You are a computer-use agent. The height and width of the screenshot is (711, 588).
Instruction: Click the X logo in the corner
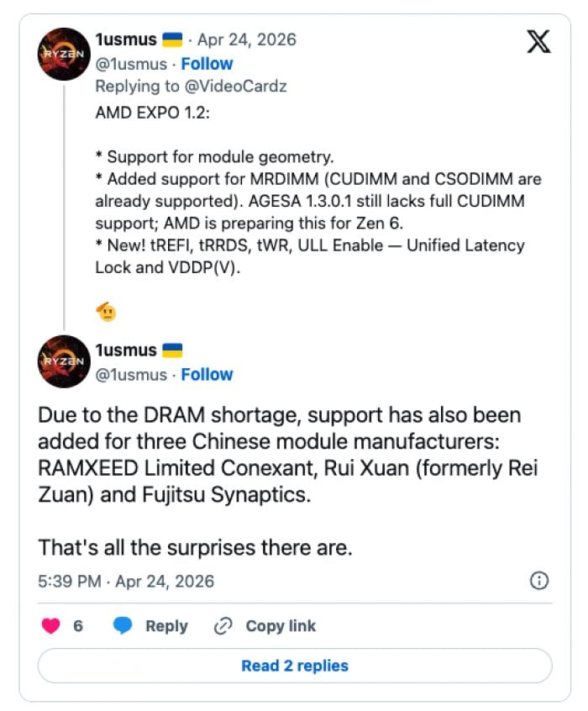point(538,41)
